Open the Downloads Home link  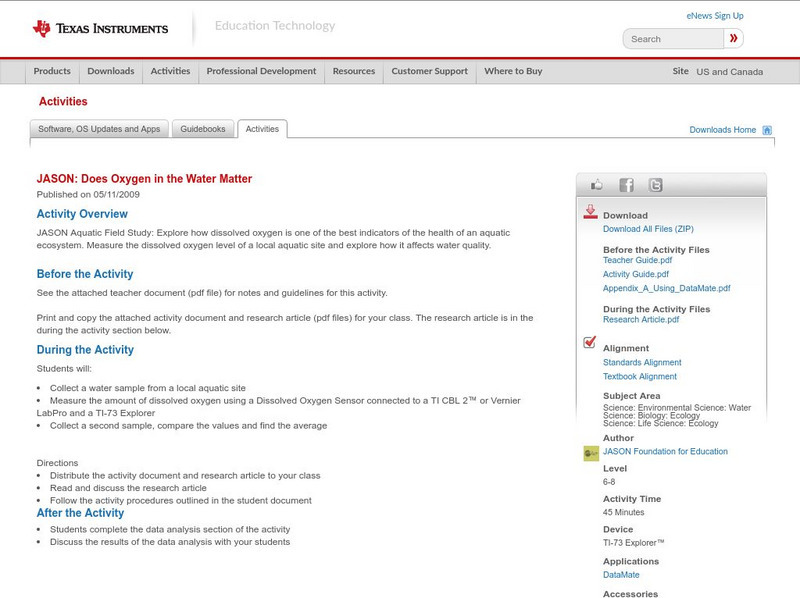point(722,130)
